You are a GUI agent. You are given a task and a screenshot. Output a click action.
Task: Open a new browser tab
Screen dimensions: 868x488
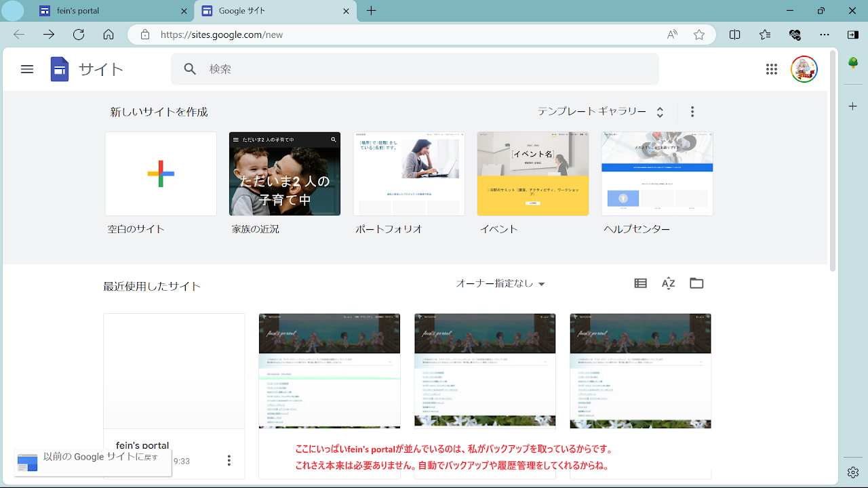pyautogui.click(x=371, y=11)
